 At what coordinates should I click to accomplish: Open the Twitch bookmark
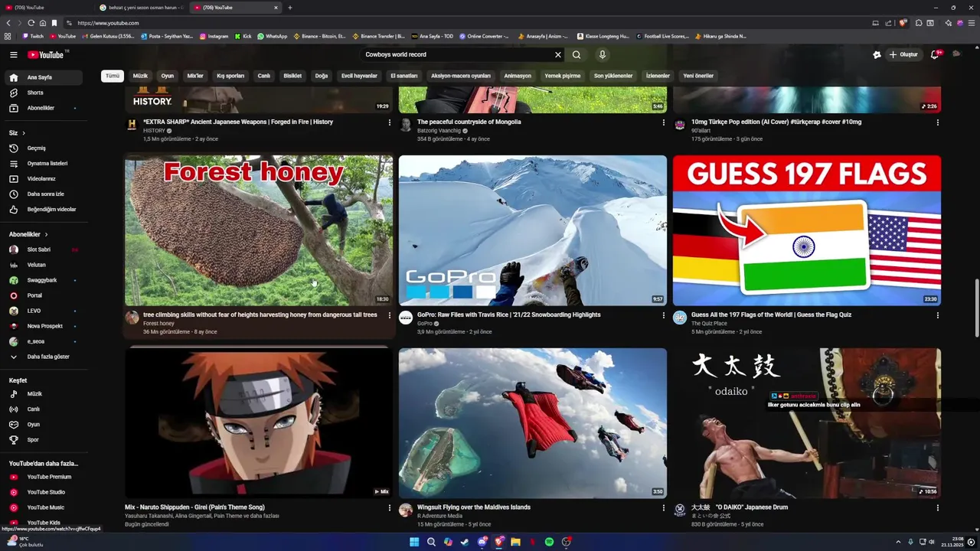tap(33, 36)
